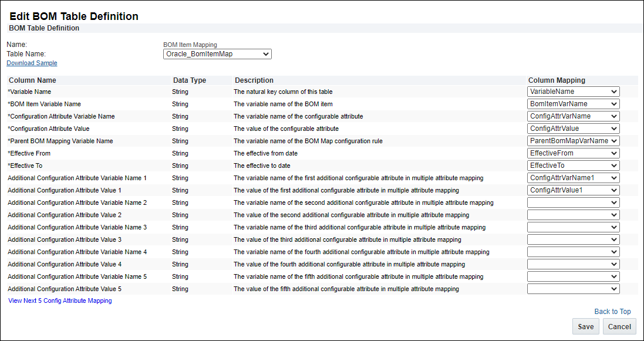Viewport: 644px width, 341px height.
Task: Open the Table Name dropdown Oracle_BomItemMap
Action: click(x=217, y=54)
